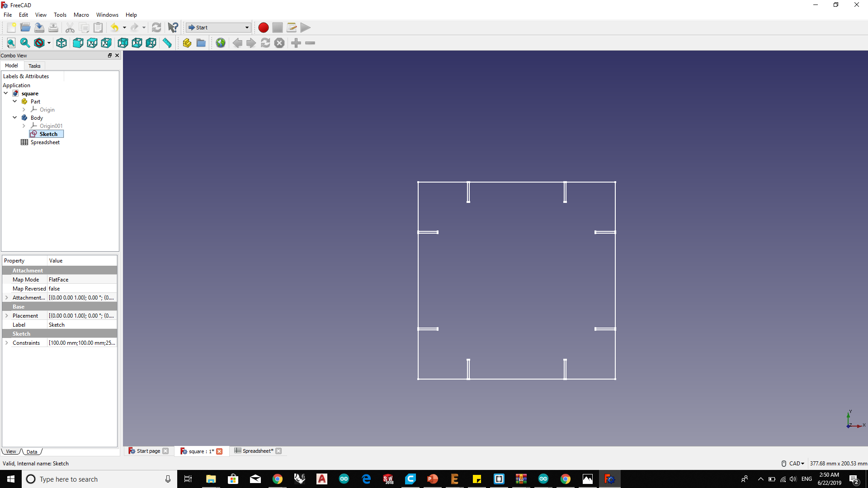Click the What's This help cursor icon
868x488 pixels.
tap(173, 28)
